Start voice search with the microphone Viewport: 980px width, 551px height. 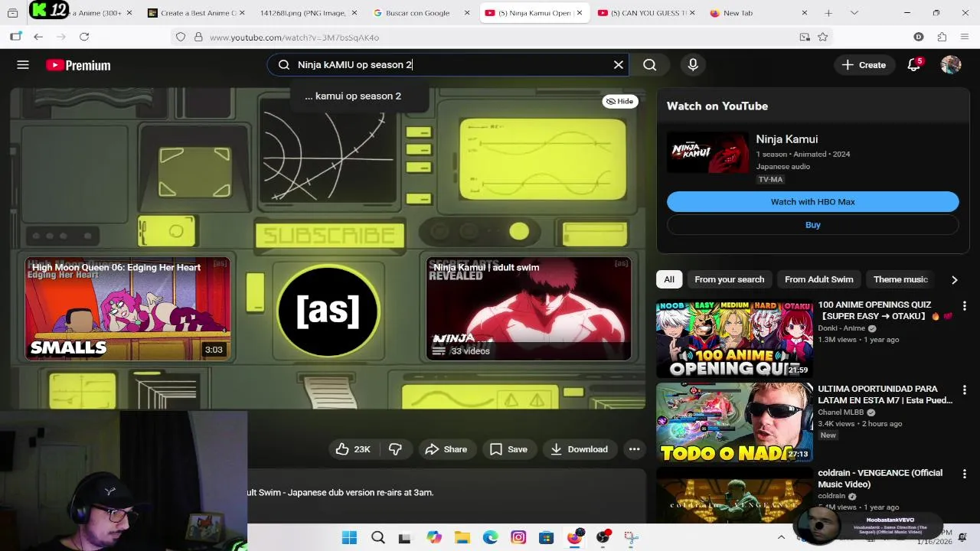693,65
